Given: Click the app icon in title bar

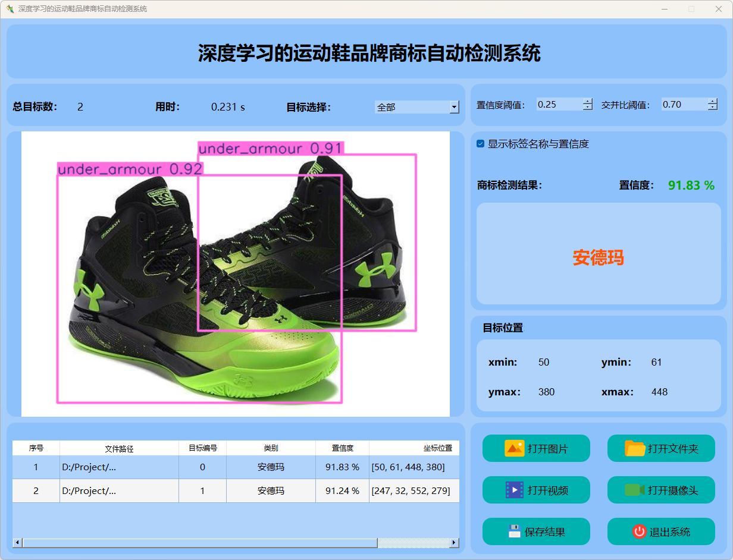Looking at the screenshot, I should 10,9.
